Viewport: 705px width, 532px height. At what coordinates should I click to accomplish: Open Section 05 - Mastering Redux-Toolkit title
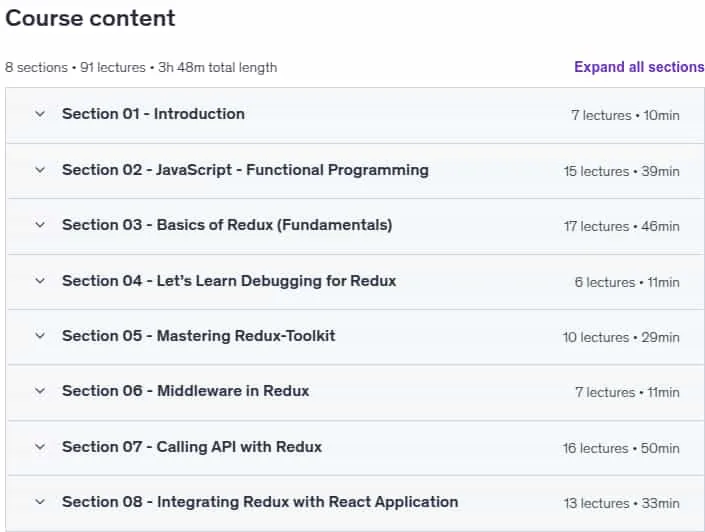click(199, 336)
